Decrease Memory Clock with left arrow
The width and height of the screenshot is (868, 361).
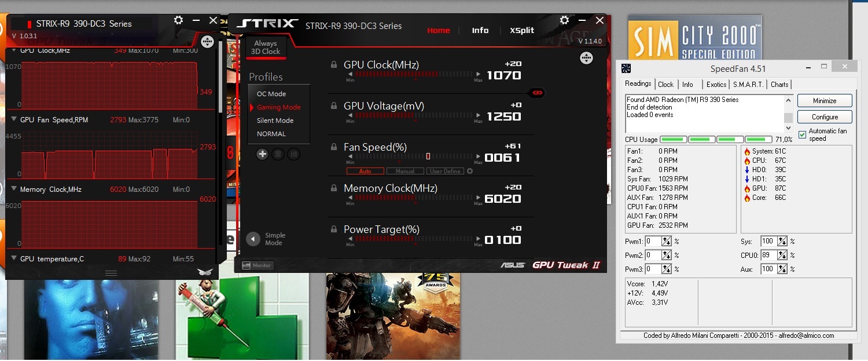pos(350,198)
